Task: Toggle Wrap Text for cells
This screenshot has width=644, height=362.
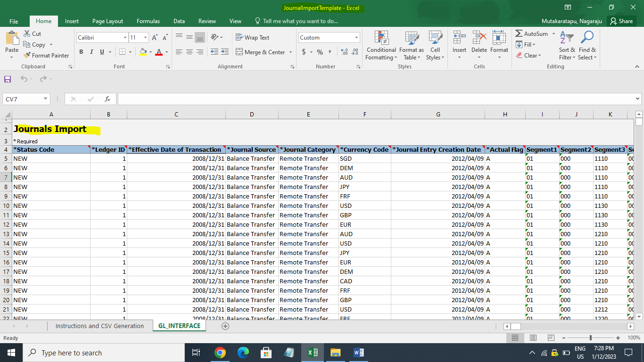Action: click(253, 38)
